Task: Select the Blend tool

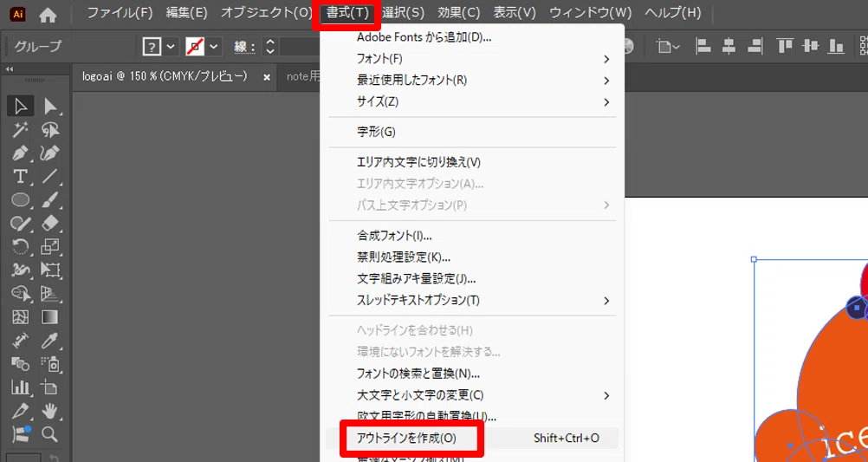Action: 21,363
